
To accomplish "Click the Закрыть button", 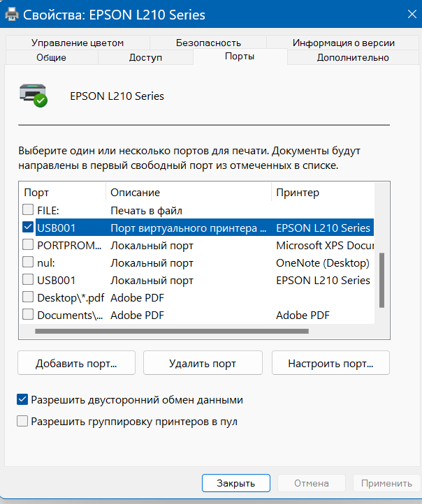I will pos(235,483).
